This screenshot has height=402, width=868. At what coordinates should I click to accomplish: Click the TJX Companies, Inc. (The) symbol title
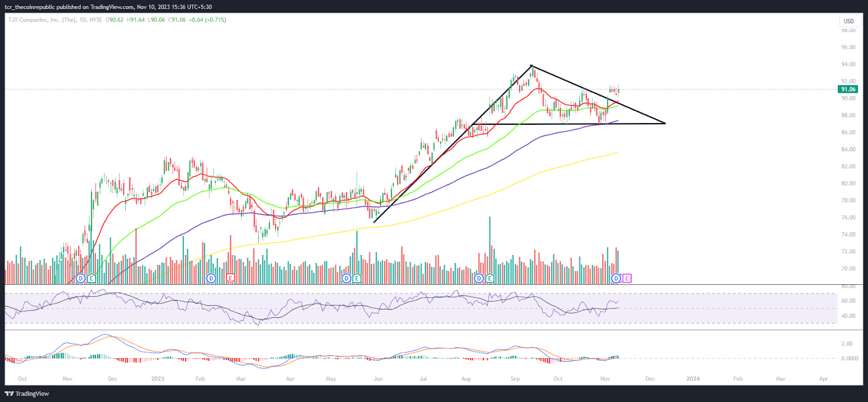tap(42, 20)
